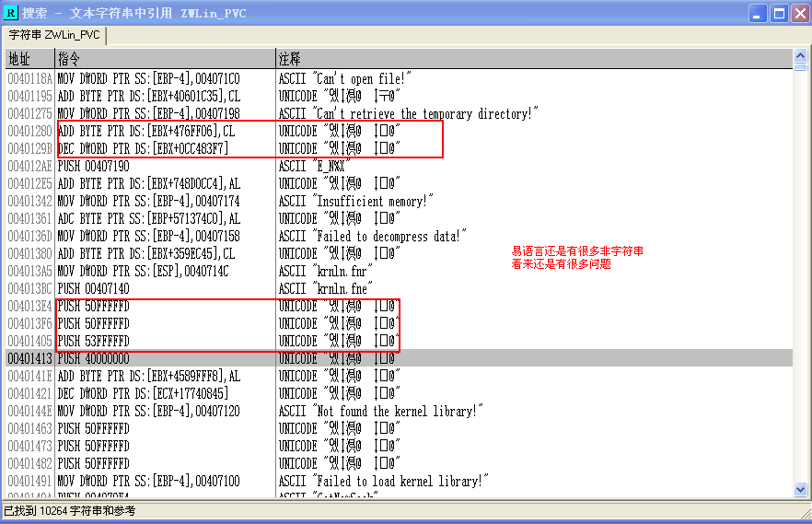Sort by the 地址 column header

(29, 58)
